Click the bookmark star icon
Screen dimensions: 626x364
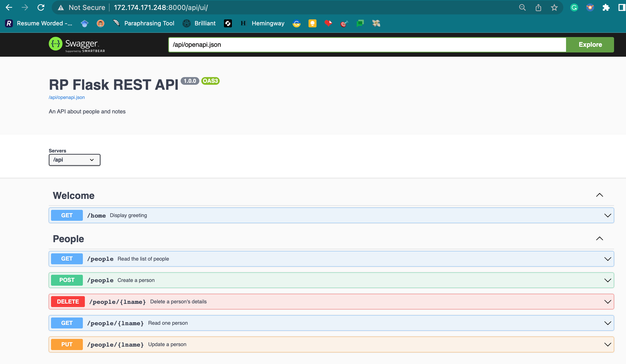(x=554, y=7)
